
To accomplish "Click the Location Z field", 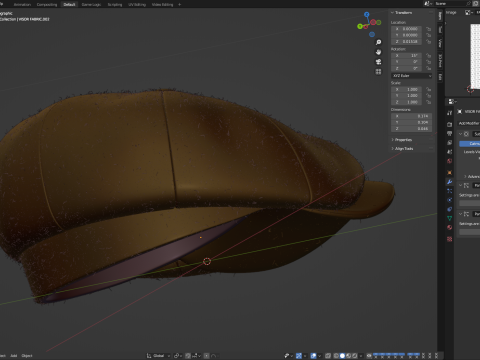I will [406, 42].
